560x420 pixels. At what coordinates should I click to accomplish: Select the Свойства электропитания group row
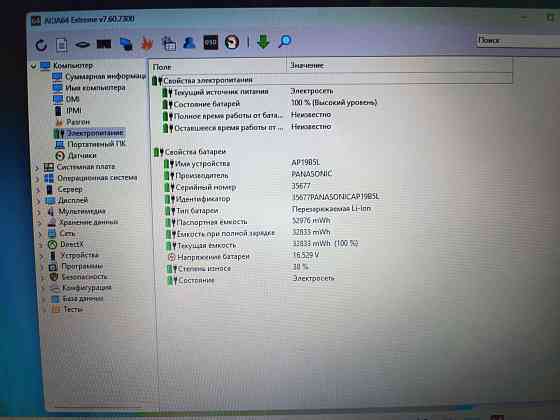coord(332,80)
